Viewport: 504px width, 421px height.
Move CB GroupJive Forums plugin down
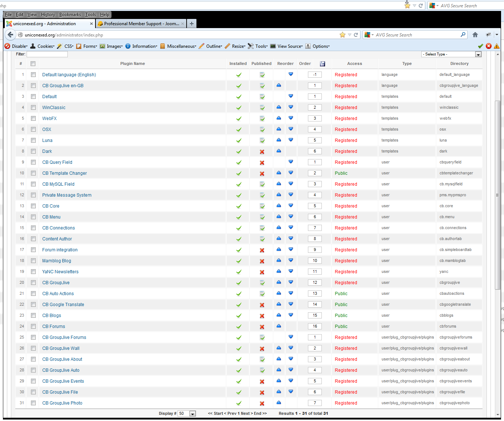point(291,337)
